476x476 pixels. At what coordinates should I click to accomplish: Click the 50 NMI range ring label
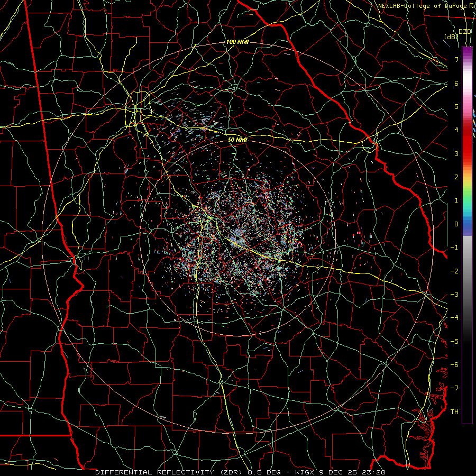tap(237, 140)
